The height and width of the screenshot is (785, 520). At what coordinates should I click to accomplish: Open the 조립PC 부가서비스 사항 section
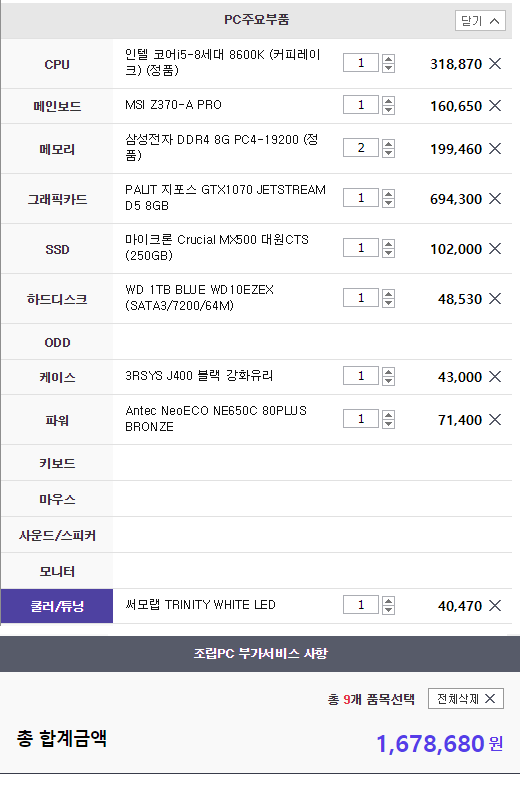tap(260, 653)
